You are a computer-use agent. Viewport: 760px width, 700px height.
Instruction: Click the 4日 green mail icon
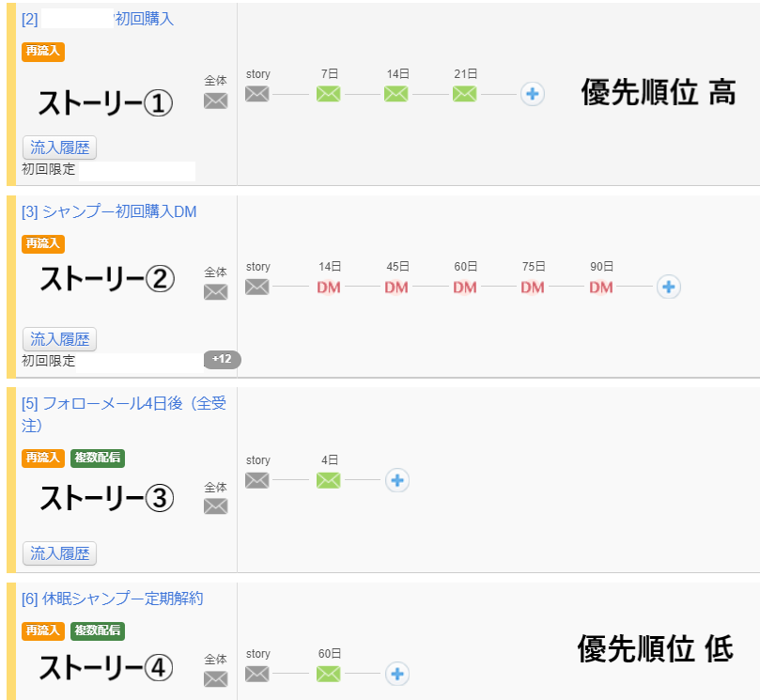(328, 481)
